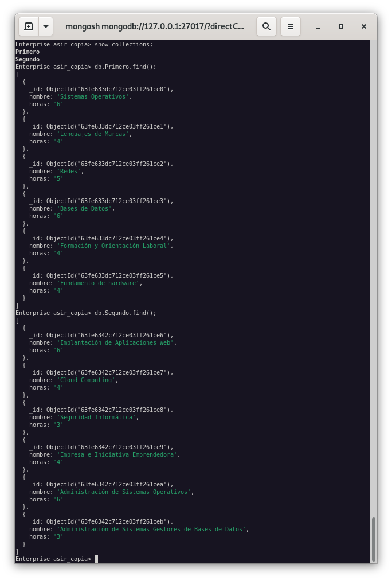392x580 pixels.
Task: Minimize the mongosh terminal window
Action: (317, 26)
